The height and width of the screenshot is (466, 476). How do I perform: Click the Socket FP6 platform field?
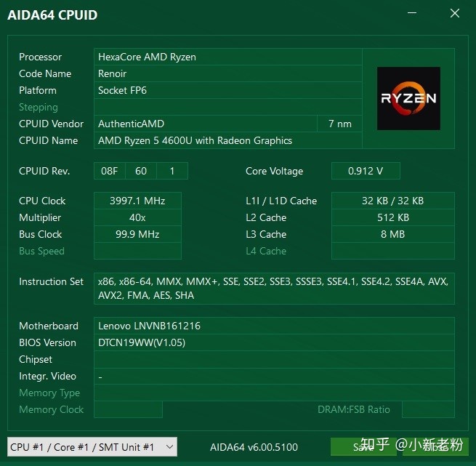pyautogui.click(x=228, y=90)
